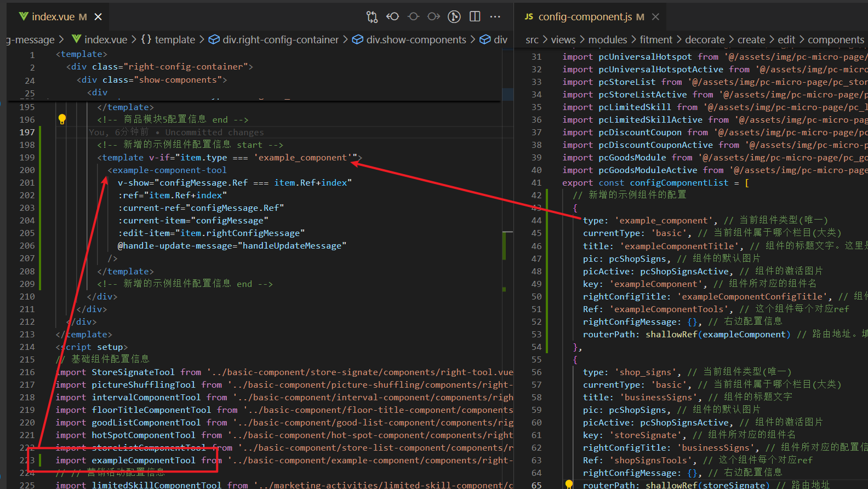Image resolution: width=868 pixels, height=489 pixels.
Task: Click the lightbulb beside line 65
Action: pos(569,484)
